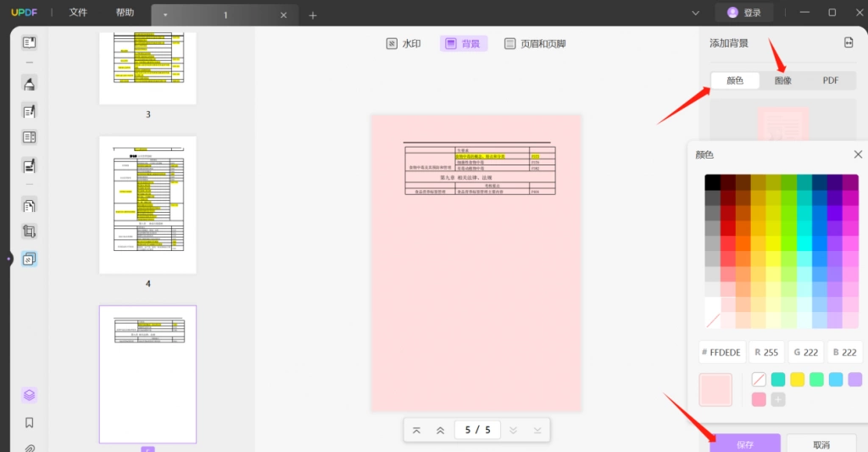Select page 3 thumbnail
Viewport: 868px width, 452px height.
[147, 68]
